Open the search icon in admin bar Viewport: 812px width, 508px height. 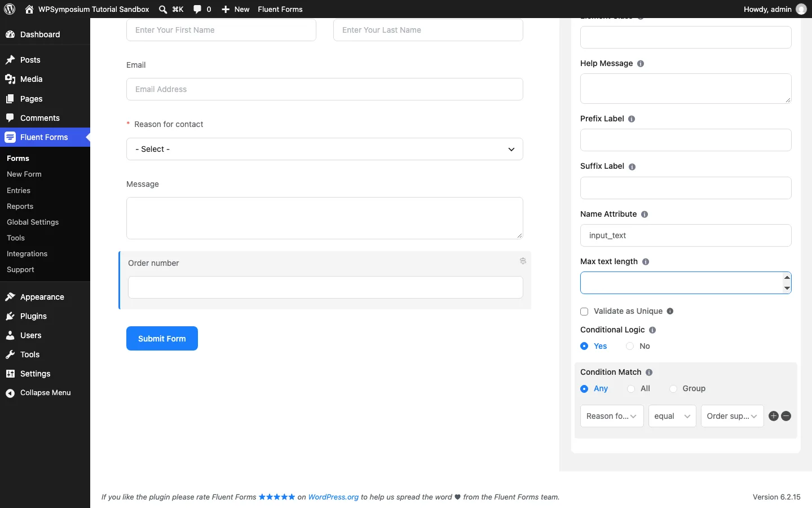click(163, 9)
